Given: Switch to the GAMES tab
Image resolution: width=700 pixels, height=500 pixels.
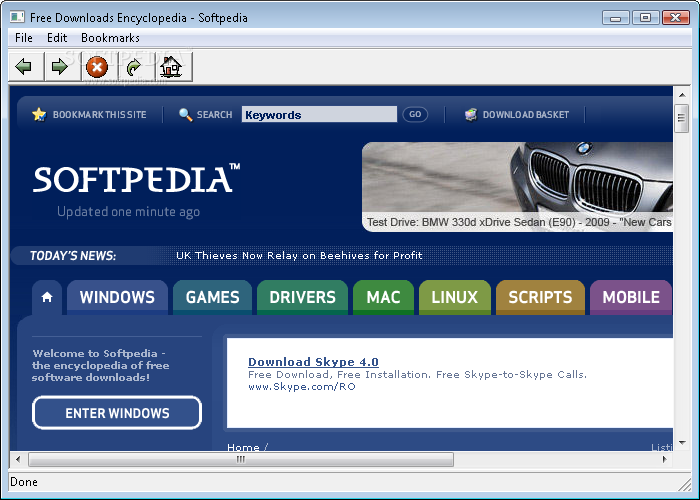Looking at the screenshot, I should [212, 297].
